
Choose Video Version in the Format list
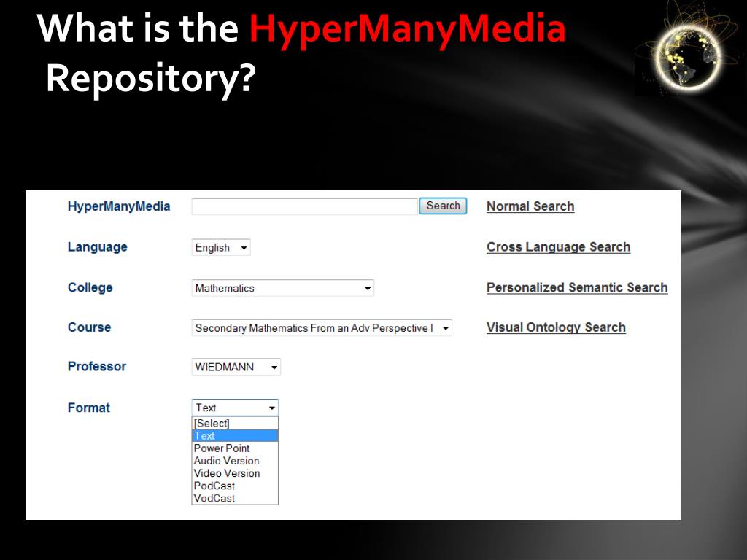tap(235, 472)
